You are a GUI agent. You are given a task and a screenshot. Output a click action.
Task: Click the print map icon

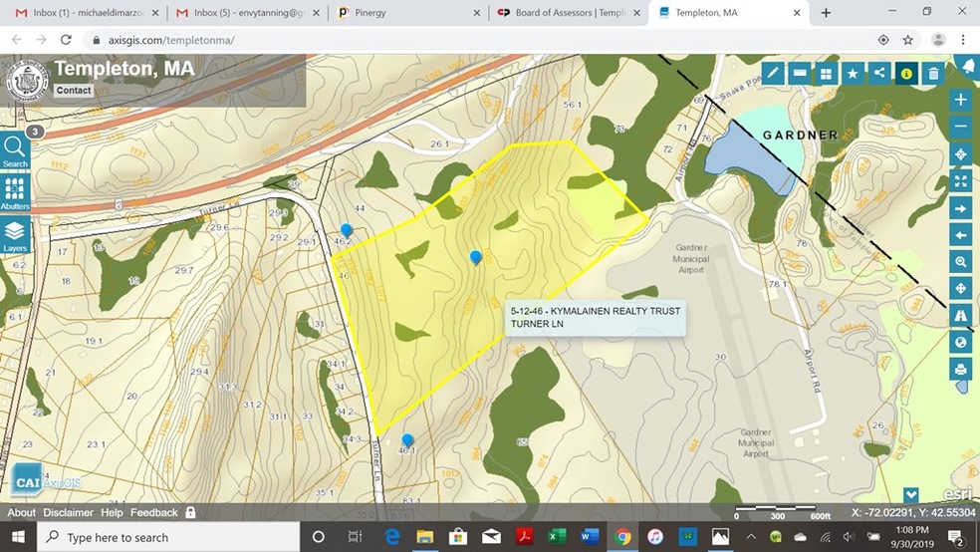coord(961,370)
